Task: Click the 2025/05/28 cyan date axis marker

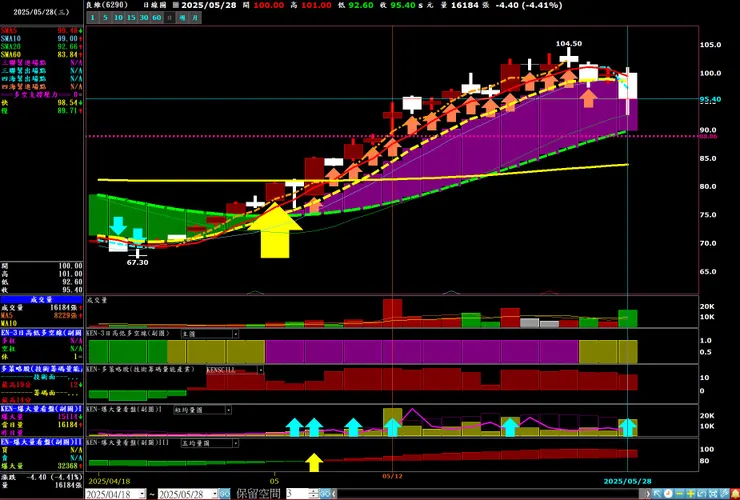Action: click(628, 481)
